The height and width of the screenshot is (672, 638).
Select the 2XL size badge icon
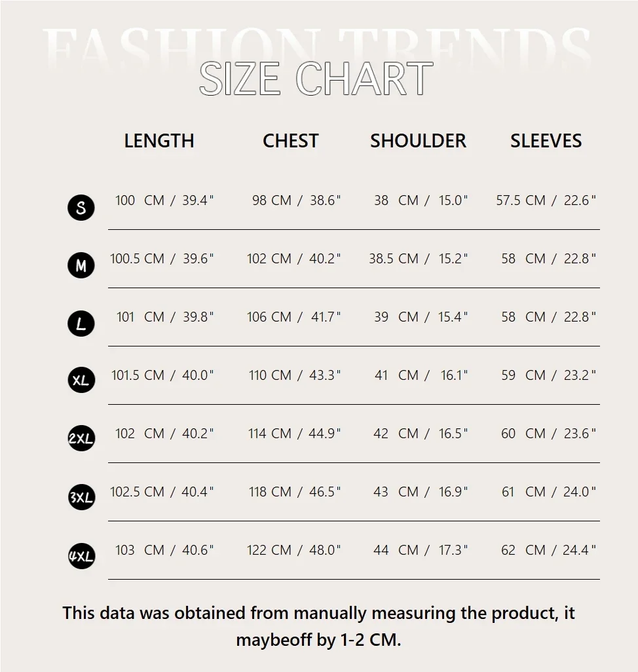(81, 439)
